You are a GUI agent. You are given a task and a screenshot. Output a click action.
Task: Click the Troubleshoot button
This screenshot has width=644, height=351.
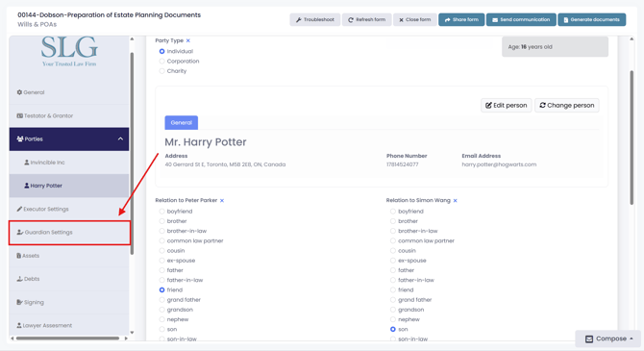[x=315, y=19]
